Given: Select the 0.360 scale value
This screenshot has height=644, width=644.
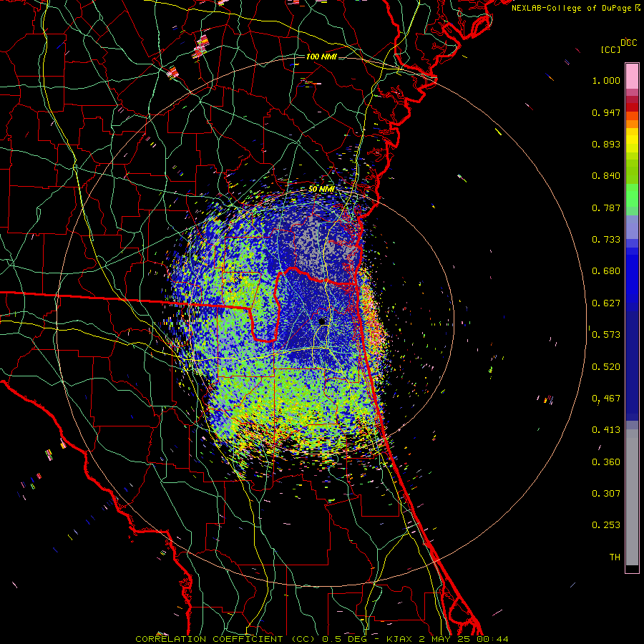Looking at the screenshot, I should tap(606, 462).
